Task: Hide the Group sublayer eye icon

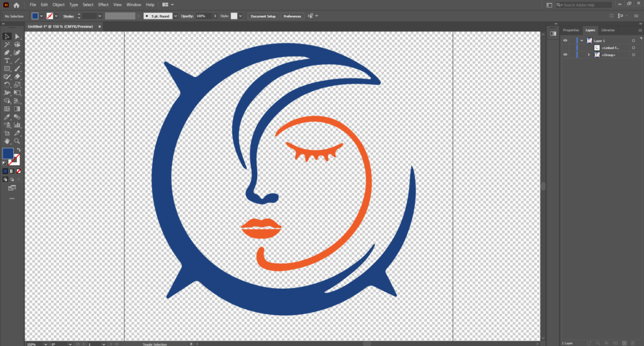Action: (565, 55)
